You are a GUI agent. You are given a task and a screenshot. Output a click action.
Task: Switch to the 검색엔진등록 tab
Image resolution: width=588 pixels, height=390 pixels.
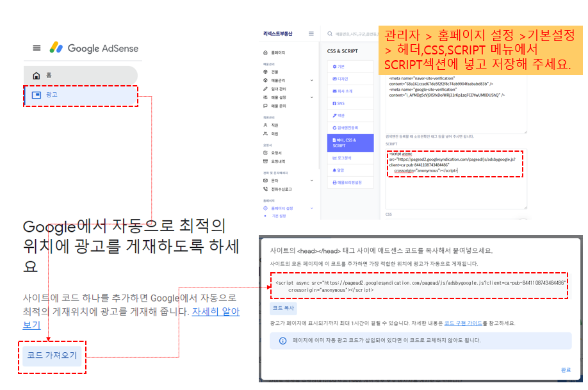tap(350, 128)
